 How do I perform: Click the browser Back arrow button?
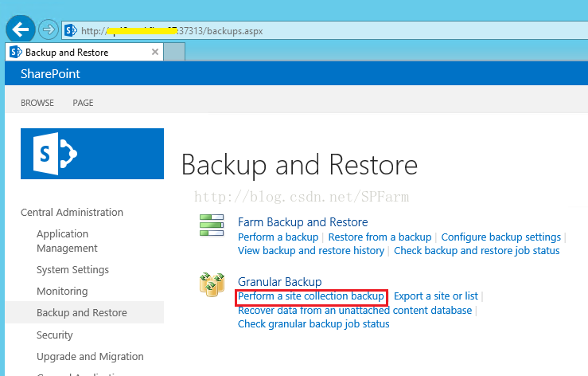click(21, 29)
